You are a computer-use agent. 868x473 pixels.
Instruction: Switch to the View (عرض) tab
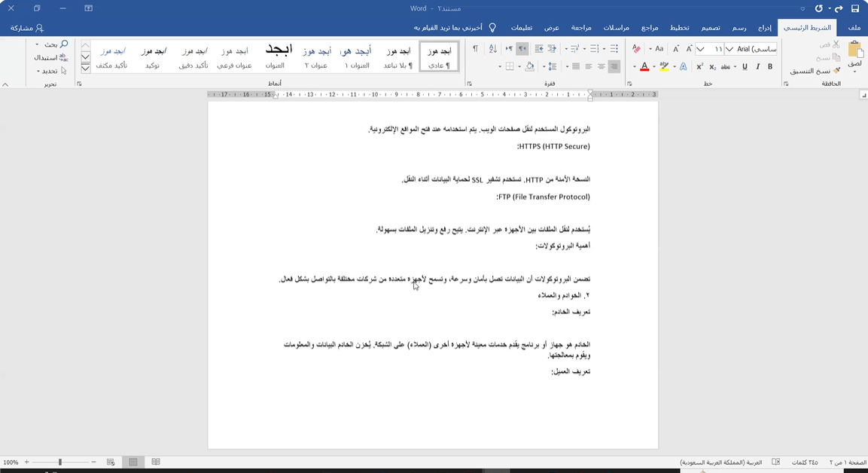coord(552,28)
